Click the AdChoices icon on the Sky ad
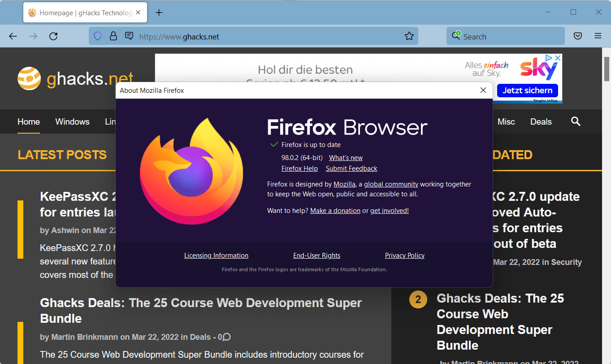This screenshot has height=364, width=611. click(549, 58)
